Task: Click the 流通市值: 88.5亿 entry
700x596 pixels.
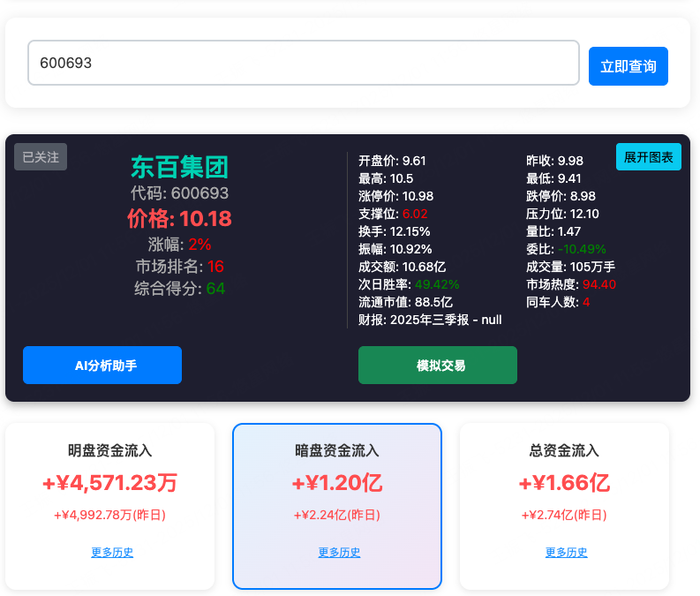Action: coord(405,302)
